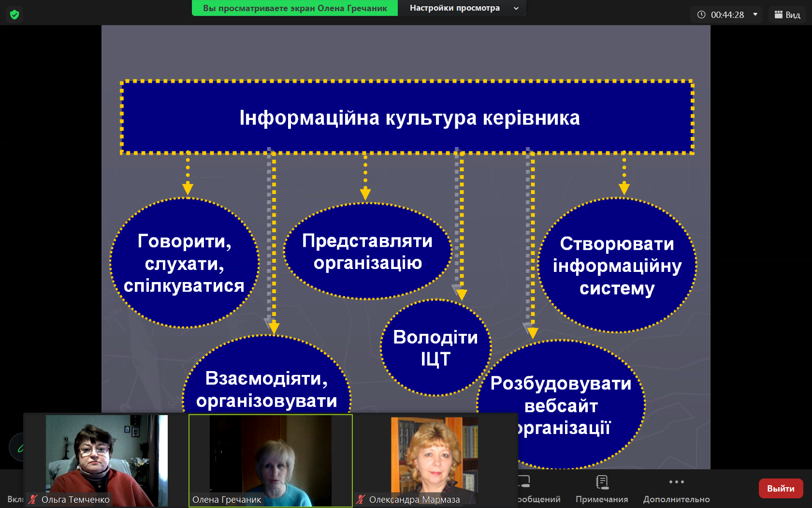Click the meeting timer clock icon

pyautogui.click(x=701, y=15)
